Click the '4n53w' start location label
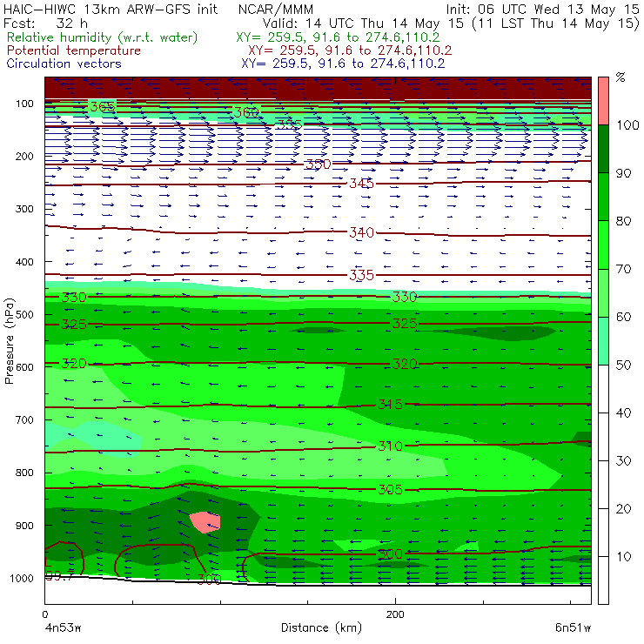The height and width of the screenshot is (644, 644). [63, 627]
